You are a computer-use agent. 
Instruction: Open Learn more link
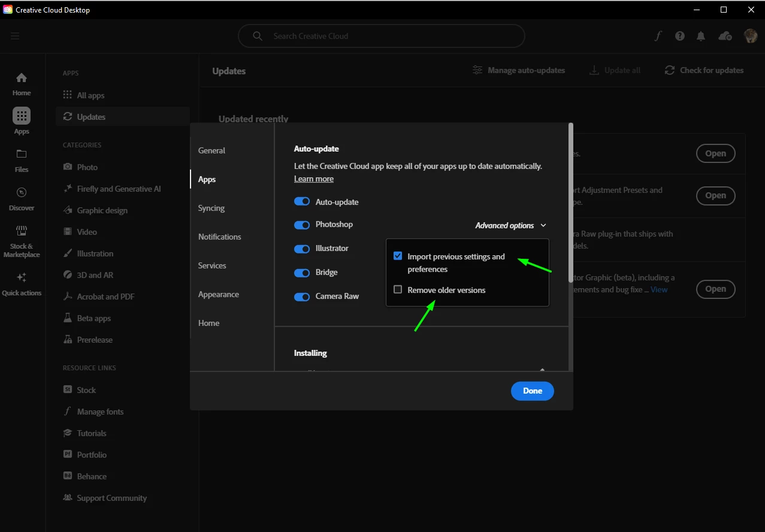tap(314, 179)
